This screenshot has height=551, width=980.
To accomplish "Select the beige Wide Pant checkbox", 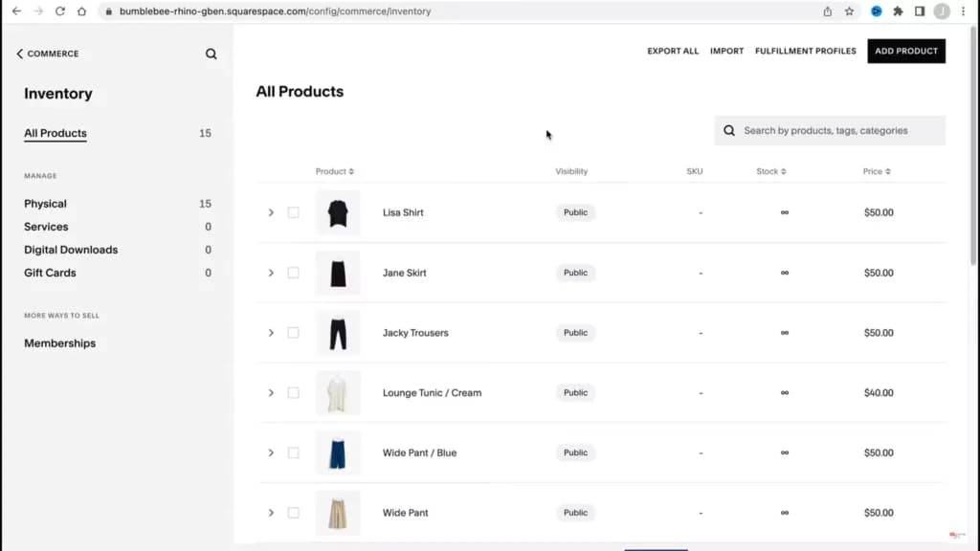I will (x=293, y=513).
